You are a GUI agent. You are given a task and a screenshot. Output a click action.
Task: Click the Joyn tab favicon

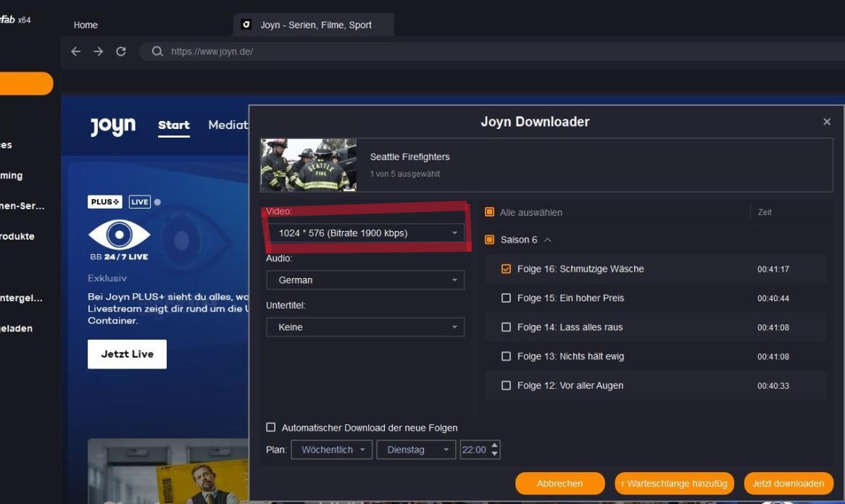click(246, 24)
